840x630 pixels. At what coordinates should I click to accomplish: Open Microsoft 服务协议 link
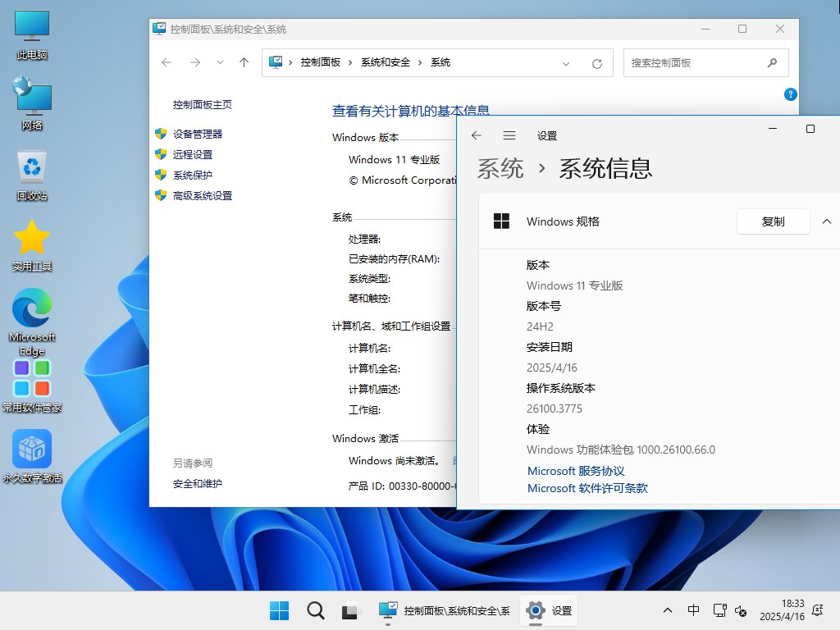click(576, 471)
